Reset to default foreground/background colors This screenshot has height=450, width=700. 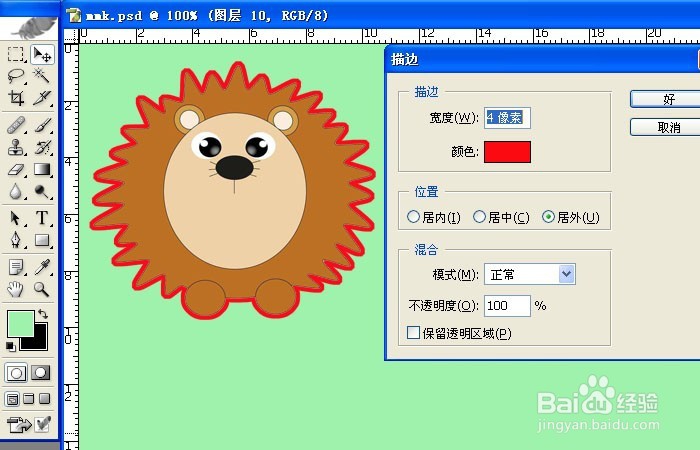pos(10,346)
